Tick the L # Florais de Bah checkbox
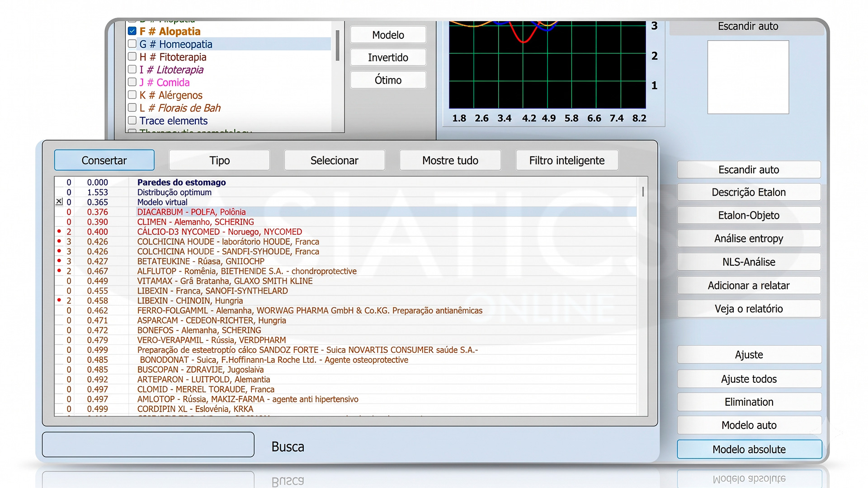The width and height of the screenshot is (868, 488). point(132,108)
